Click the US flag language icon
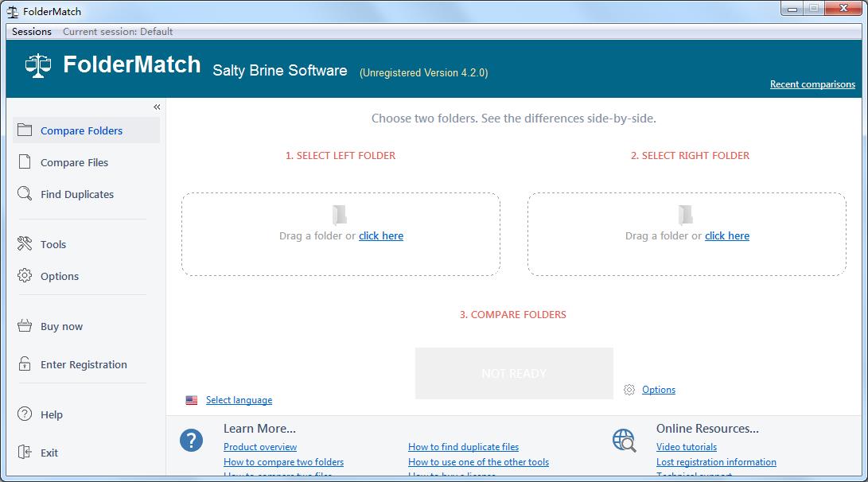Screen dimensions: 868x482 tap(192, 400)
